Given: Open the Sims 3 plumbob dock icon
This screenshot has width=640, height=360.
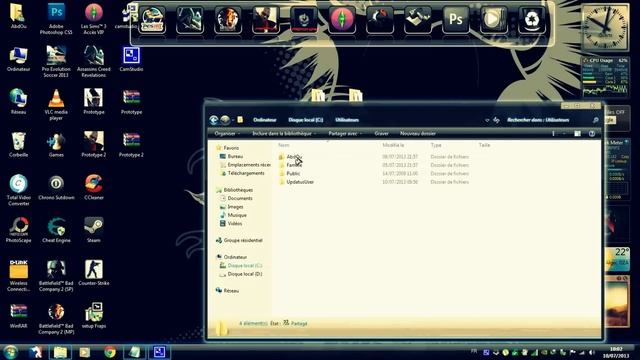Looking at the screenshot, I should 342,20.
